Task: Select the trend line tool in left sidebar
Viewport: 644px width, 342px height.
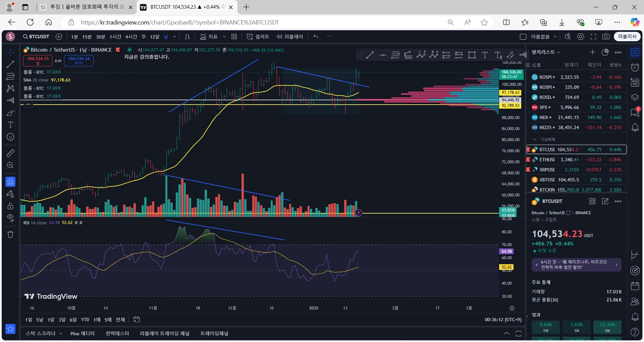Action: pyautogui.click(x=10, y=64)
